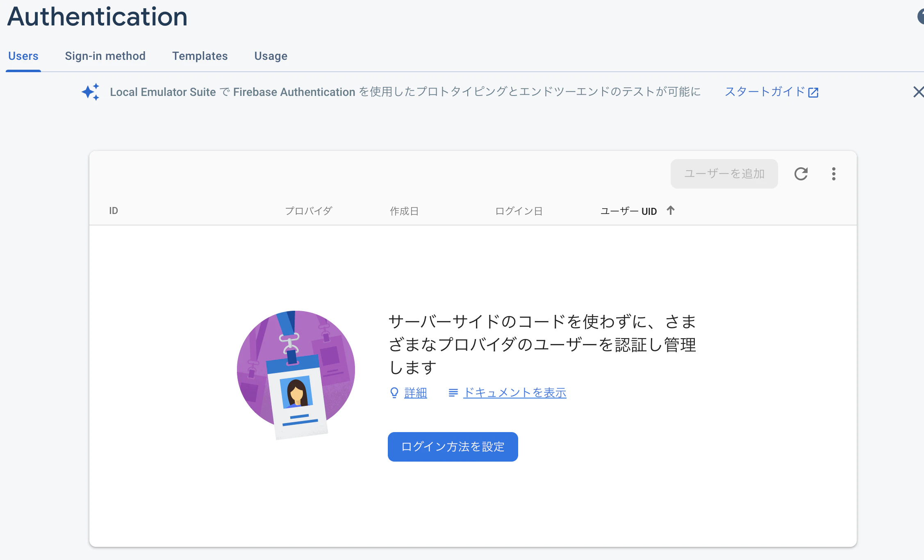
Task: Click the document lines icon beside ドキュメントを表示
Action: pos(453,393)
